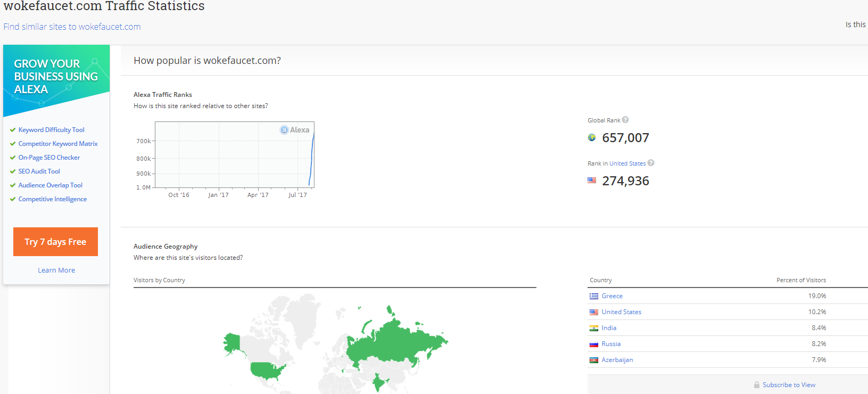Click Try 7 days Free button

tap(55, 242)
